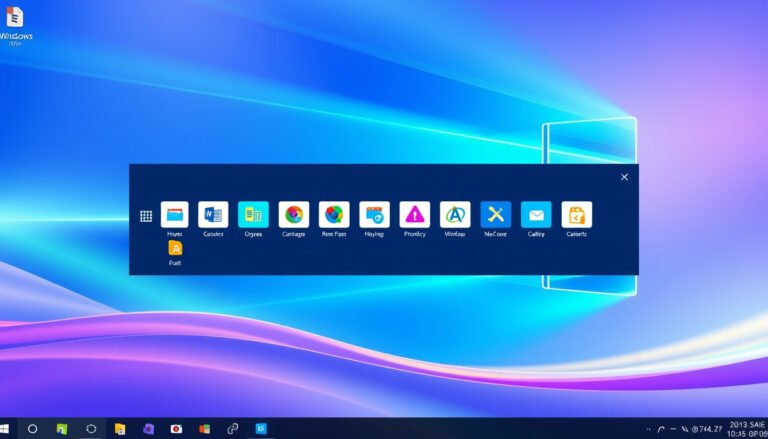768x439 pixels.
Task: Close the app launcher panel
Action: point(624,177)
